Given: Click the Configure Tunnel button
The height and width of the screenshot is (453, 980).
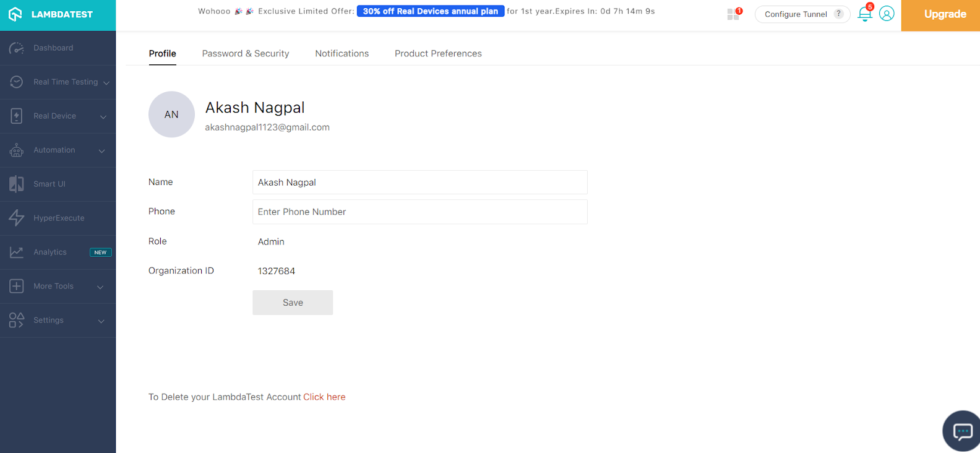Looking at the screenshot, I should [x=802, y=14].
